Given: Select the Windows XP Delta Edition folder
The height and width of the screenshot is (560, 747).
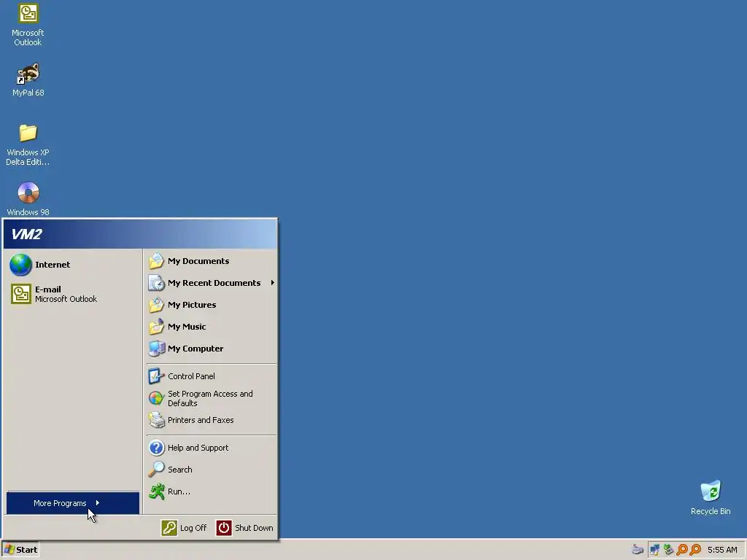Looking at the screenshot, I should click(28, 145).
